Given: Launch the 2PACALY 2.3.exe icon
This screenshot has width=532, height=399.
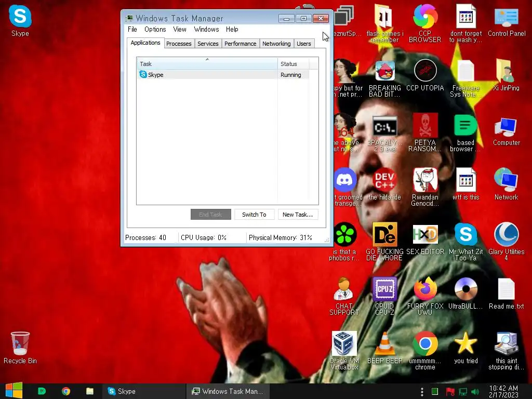Looking at the screenshot, I should coord(384,134).
